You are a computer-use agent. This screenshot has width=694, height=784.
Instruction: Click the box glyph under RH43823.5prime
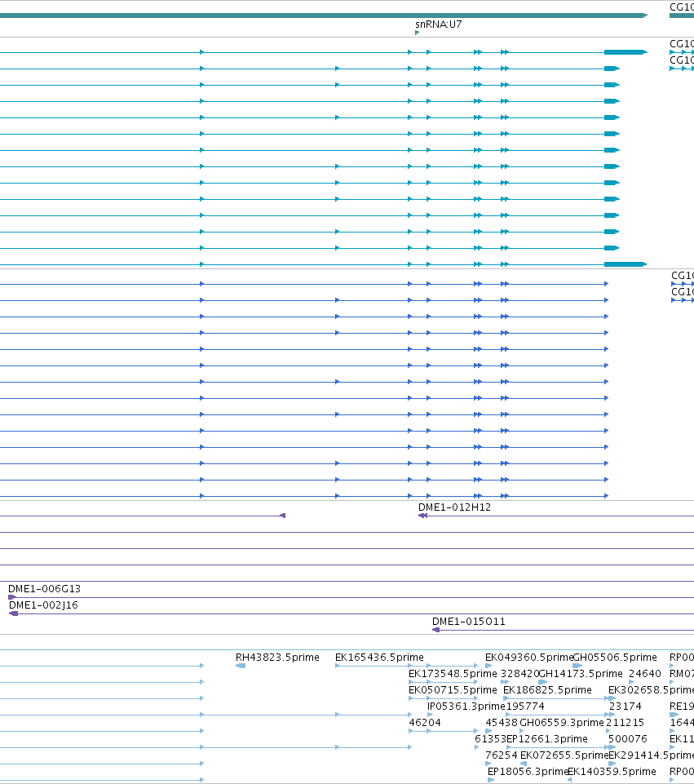click(x=241, y=666)
